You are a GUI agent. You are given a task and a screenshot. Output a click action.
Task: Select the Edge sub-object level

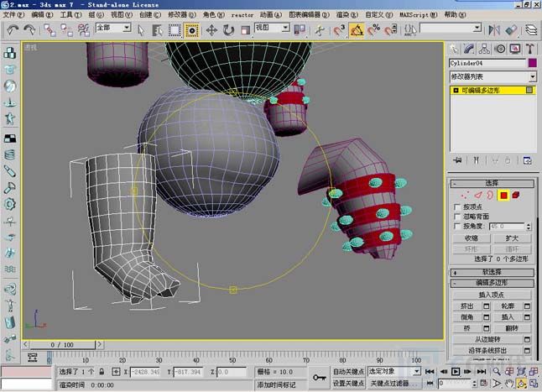478,196
